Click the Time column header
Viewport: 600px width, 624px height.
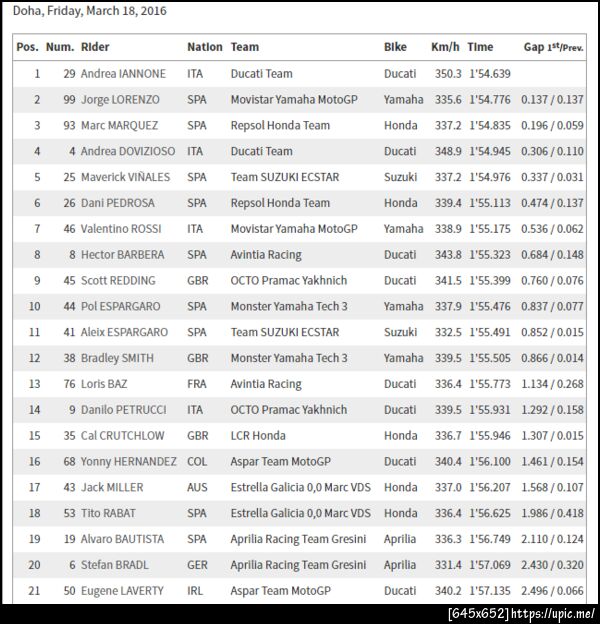click(x=480, y=47)
